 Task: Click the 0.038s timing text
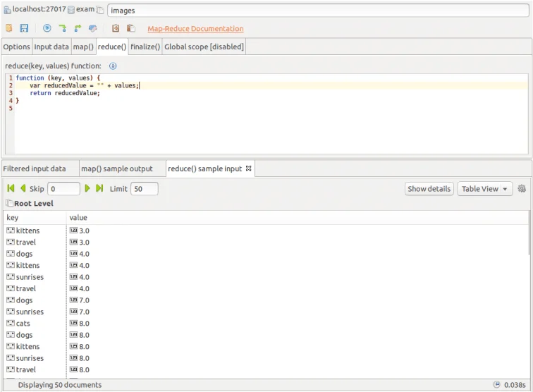pyautogui.click(x=515, y=385)
